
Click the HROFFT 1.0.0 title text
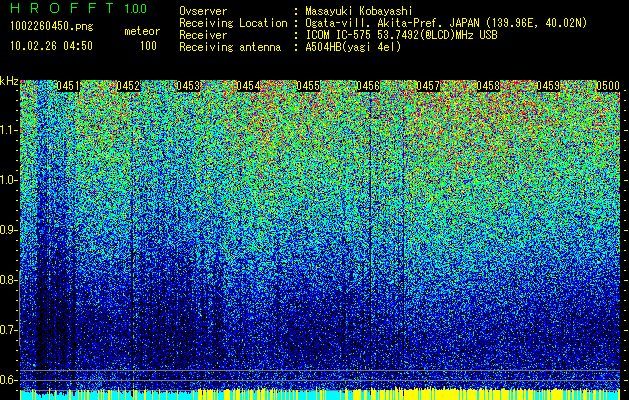click(x=79, y=8)
